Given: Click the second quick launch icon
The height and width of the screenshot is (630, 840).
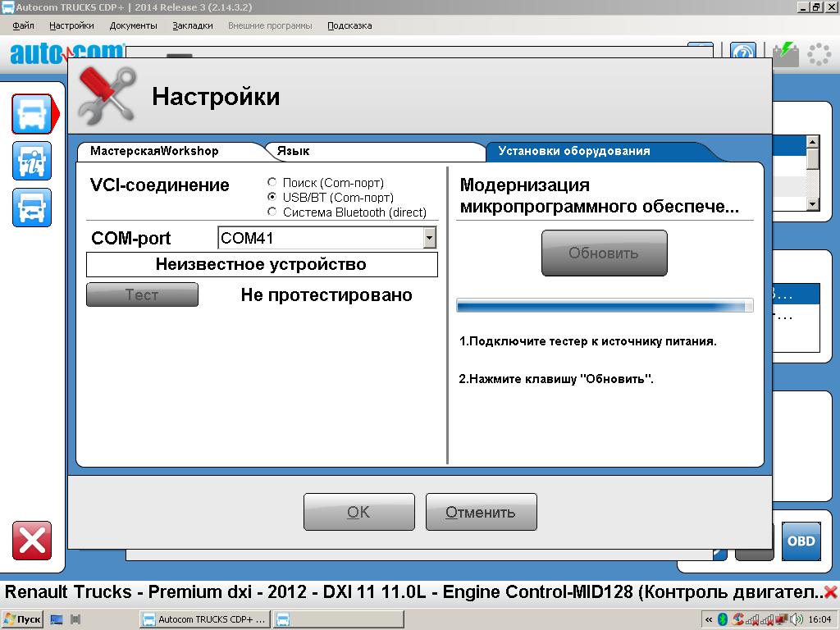Looking at the screenshot, I should (x=75, y=619).
